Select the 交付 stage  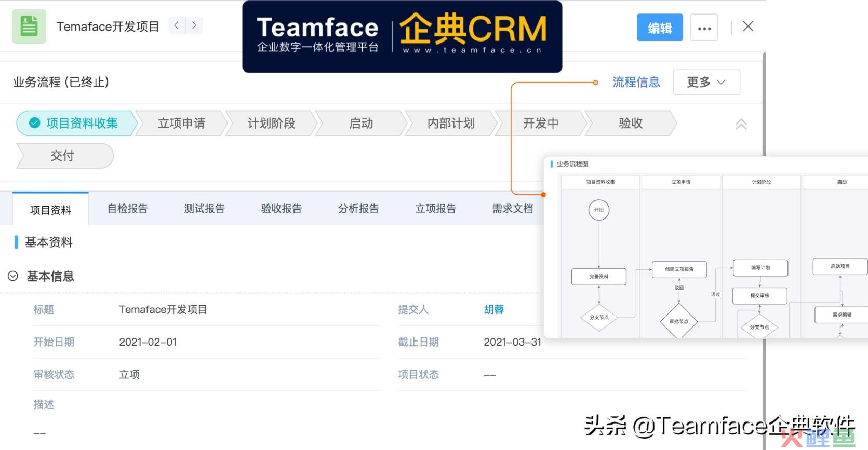(x=64, y=156)
